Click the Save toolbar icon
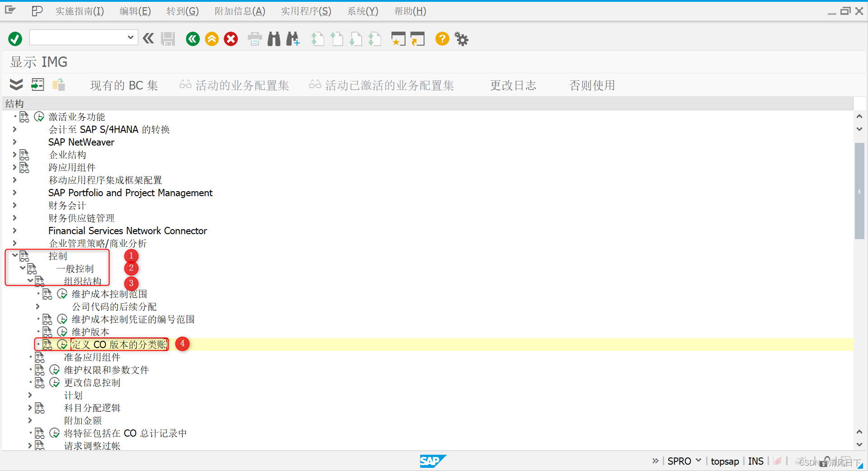 point(168,39)
